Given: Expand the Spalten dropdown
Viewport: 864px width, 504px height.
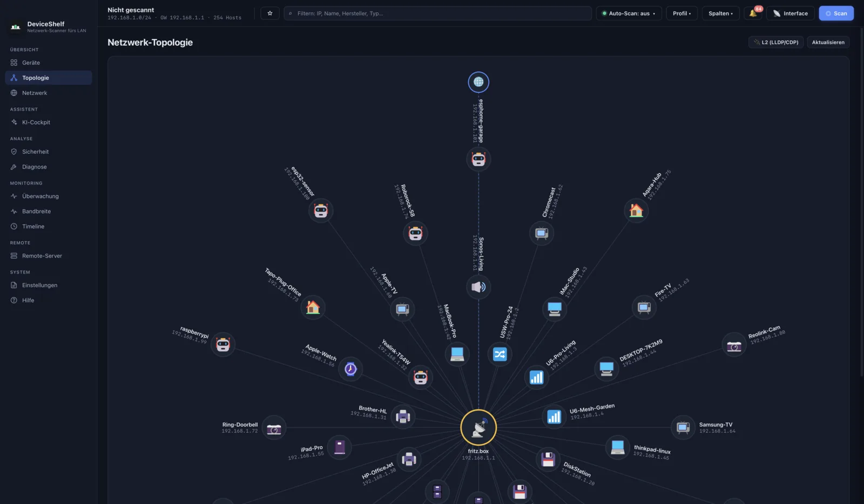Looking at the screenshot, I should point(721,13).
